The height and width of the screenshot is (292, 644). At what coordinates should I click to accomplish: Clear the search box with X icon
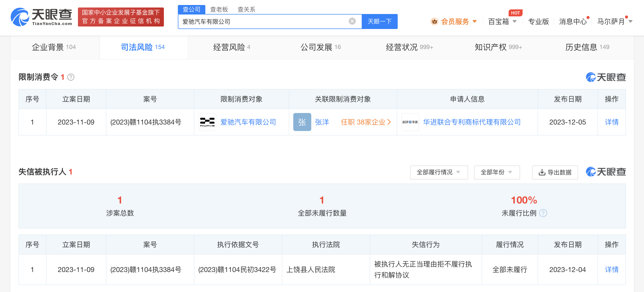click(x=352, y=21)
